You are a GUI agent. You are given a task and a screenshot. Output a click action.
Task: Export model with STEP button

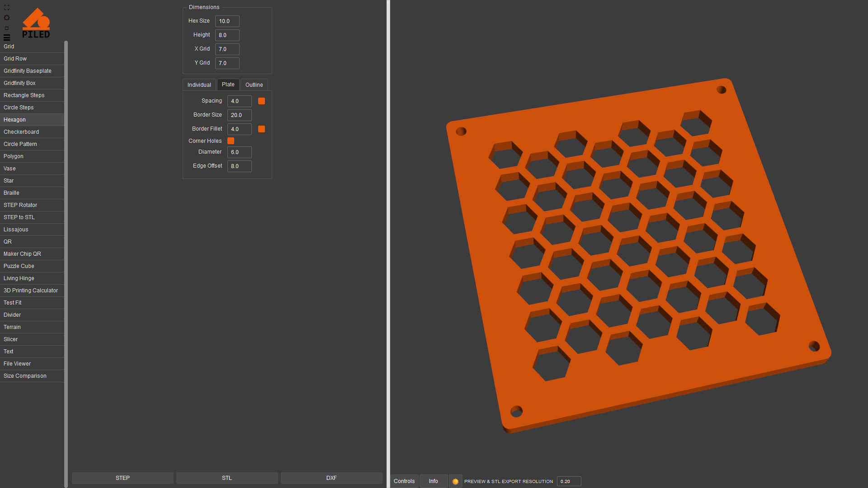point(123,478)
